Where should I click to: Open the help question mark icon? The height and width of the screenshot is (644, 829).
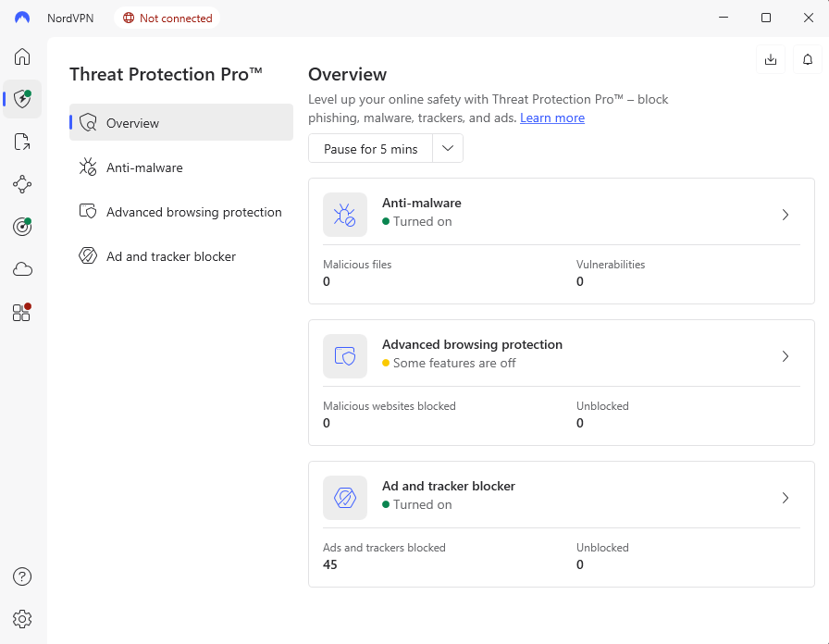[22, 576]
